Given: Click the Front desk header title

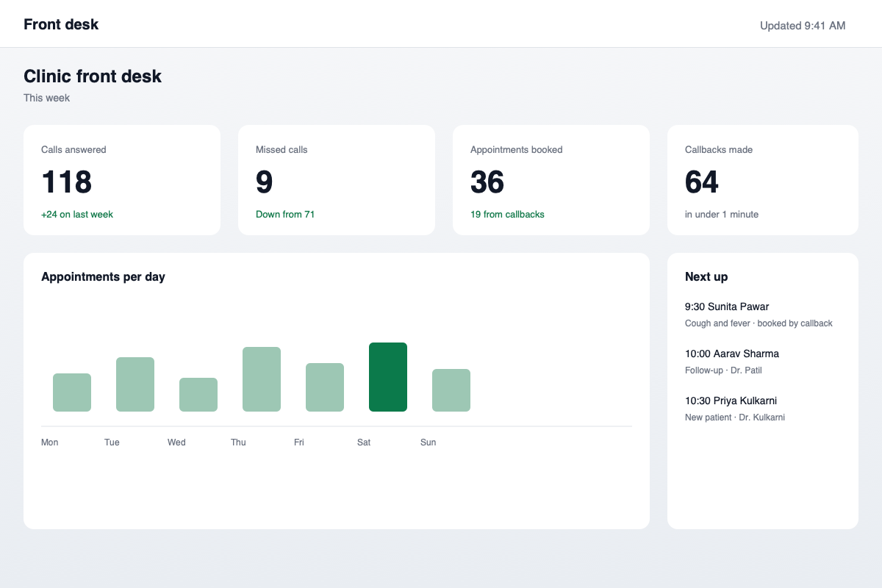Looking at the screenshot, I should [61, 24].
